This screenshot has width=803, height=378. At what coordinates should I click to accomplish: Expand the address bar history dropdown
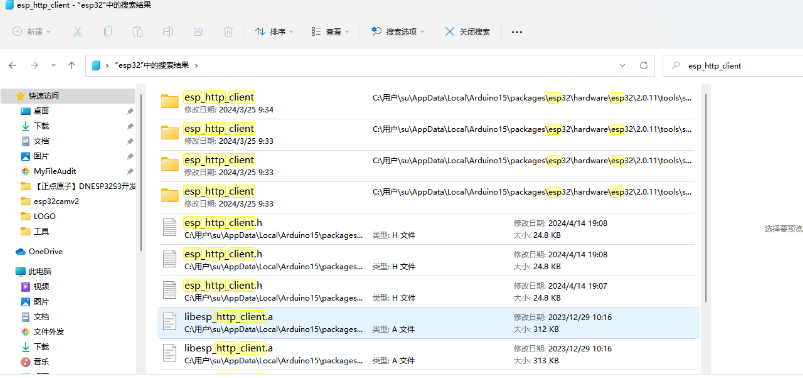pos(622,66)
